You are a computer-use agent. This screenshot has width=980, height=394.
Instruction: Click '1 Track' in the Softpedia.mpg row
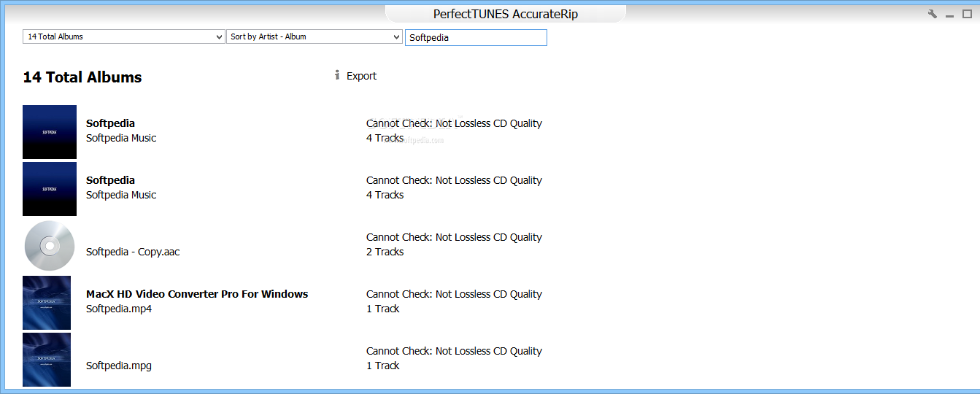tap(383, 366)
